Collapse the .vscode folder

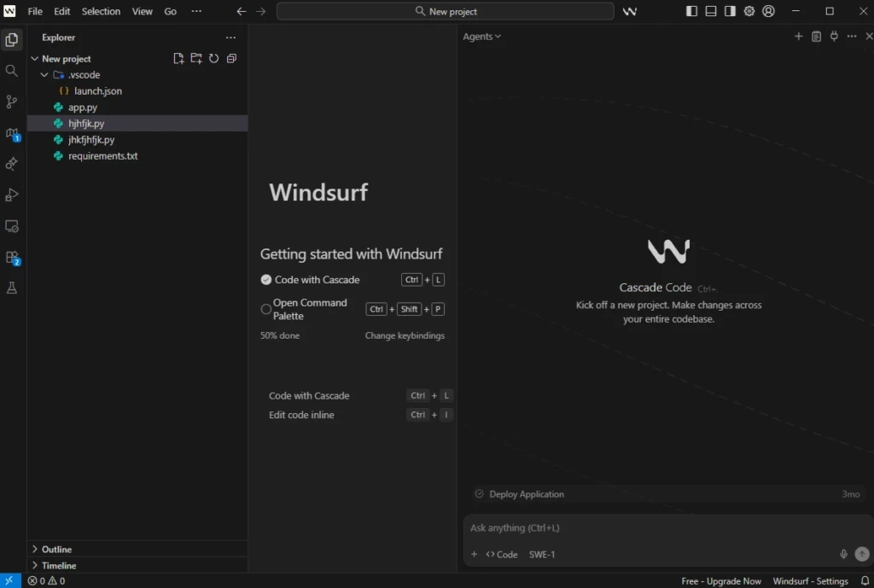[x=44, y=75]
